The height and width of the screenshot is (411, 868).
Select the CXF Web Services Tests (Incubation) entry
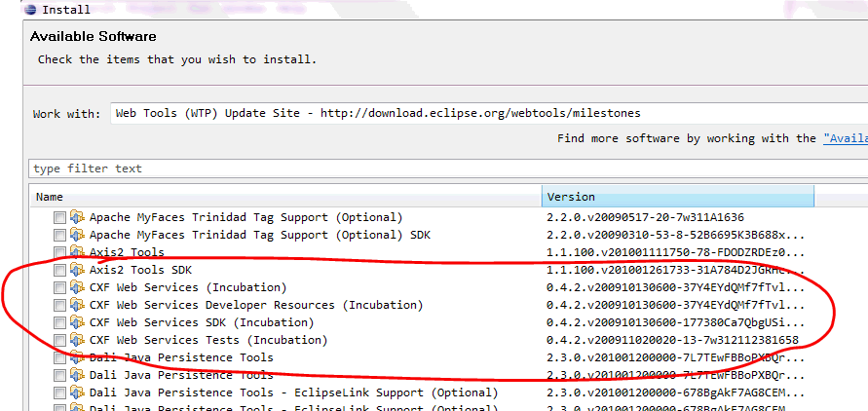point(208,340)
